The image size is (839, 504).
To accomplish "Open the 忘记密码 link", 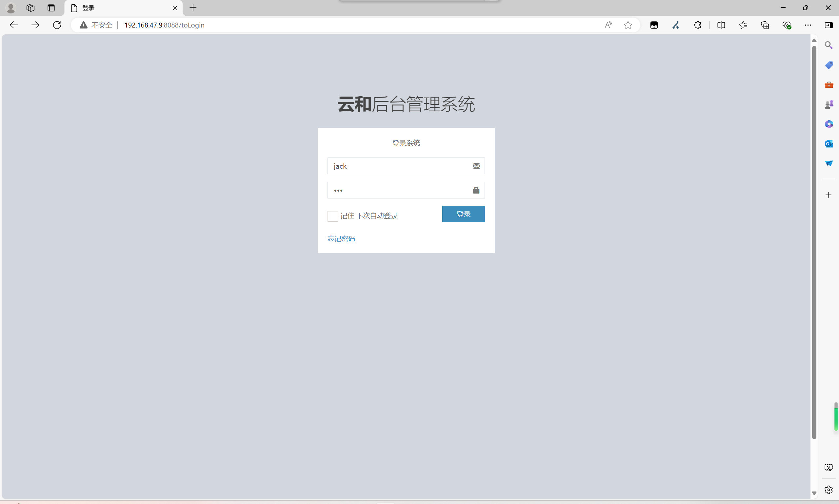I will (341, 238).
